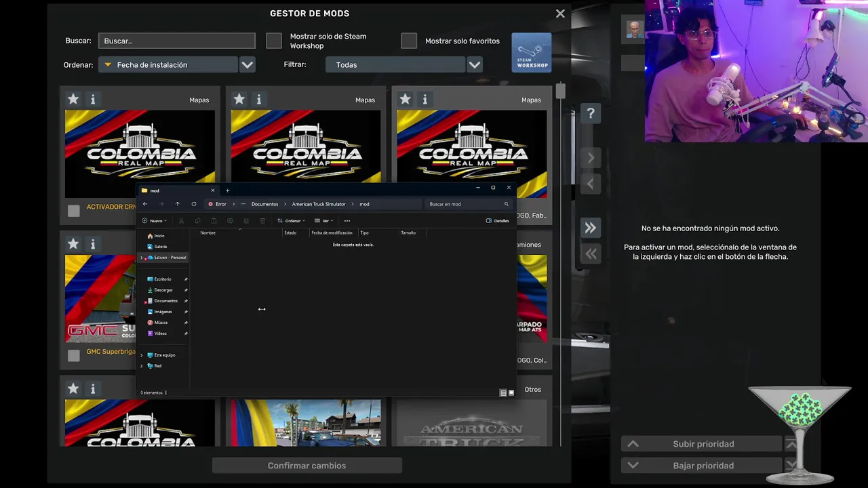Toggle the Detalles pane in File Explorer
This screenshot has height=488, width=868.
point(497,220)
